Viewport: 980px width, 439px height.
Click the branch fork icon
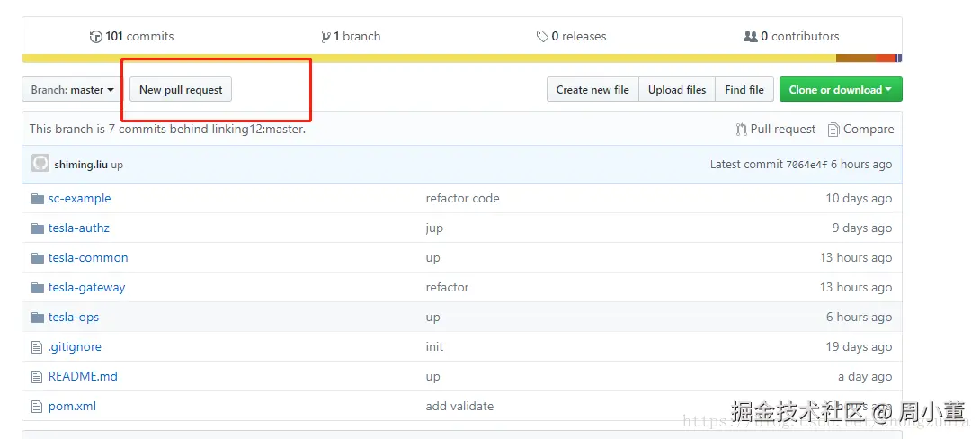(x=325, y=37)
